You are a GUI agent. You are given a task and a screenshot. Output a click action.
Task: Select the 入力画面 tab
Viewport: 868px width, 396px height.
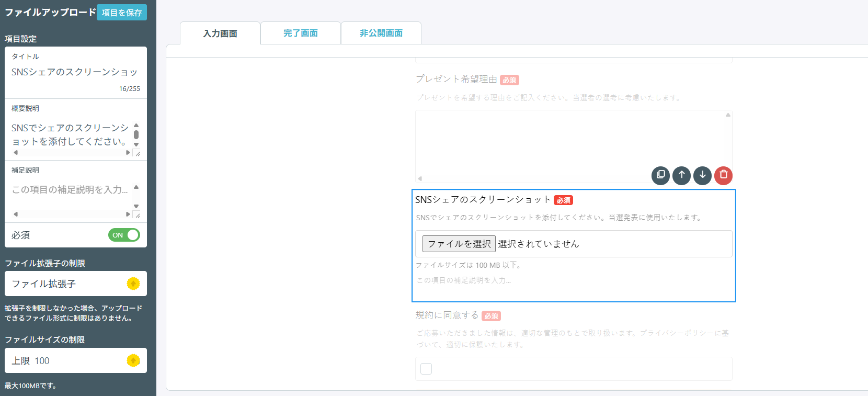pyautogui.click(x=220, y=33)
